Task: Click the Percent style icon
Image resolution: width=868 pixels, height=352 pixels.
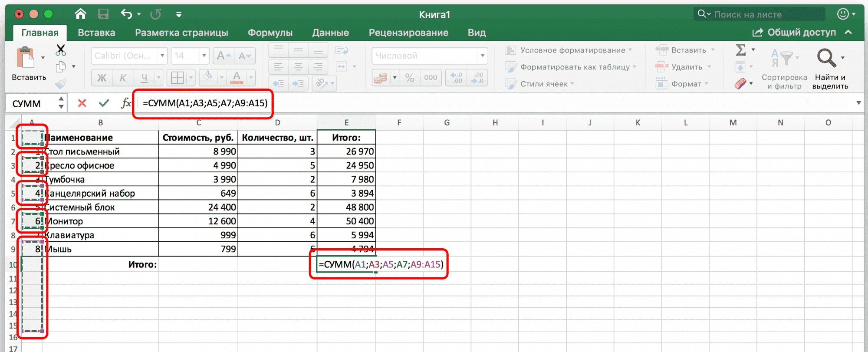Action: pos(410,78)
